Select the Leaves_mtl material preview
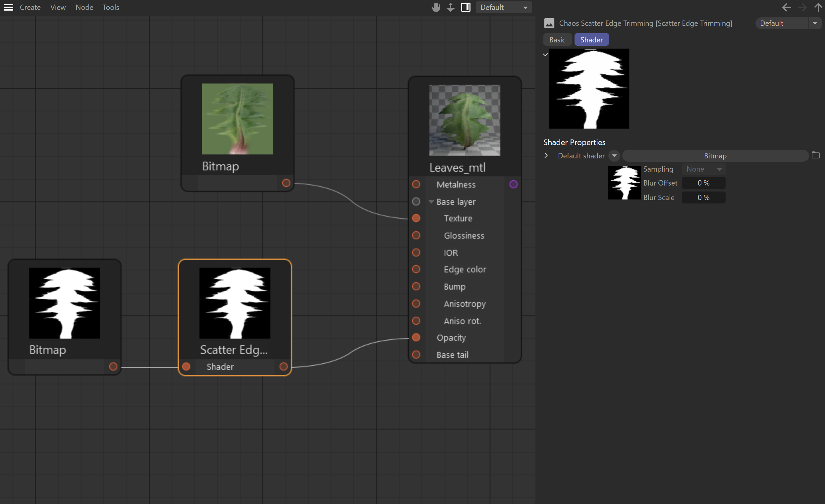 (x=465, y=120)
